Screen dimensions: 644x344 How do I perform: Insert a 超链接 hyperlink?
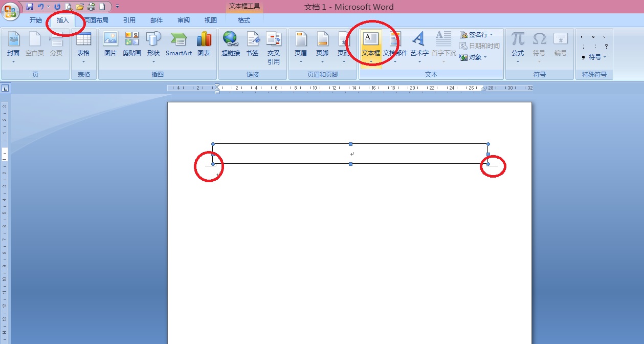pos(231,45)
